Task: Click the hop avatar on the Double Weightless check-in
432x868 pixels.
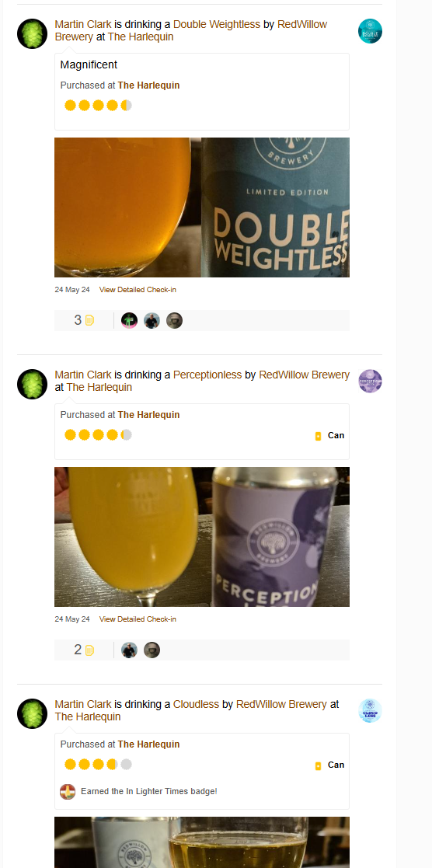Action: [x=32, y=33]
